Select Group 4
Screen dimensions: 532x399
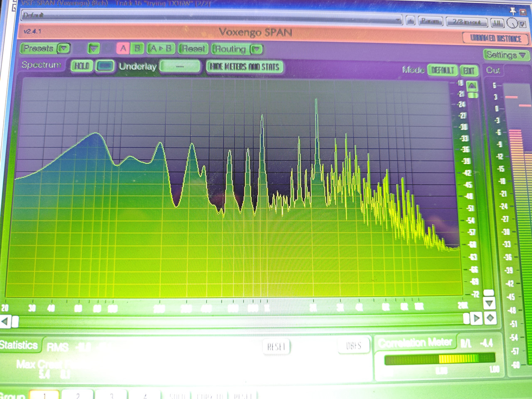[x=145, y=395]
